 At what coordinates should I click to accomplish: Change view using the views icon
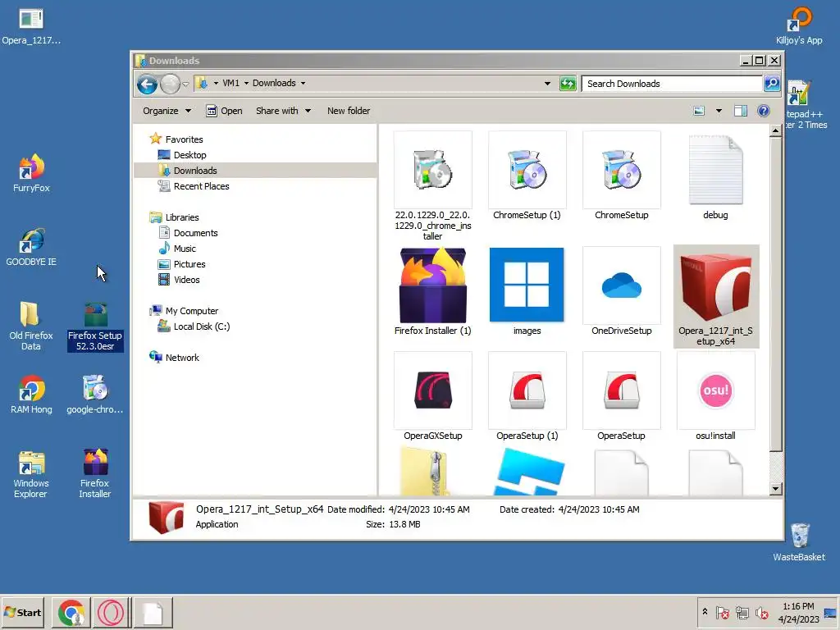tap(699, 111)
